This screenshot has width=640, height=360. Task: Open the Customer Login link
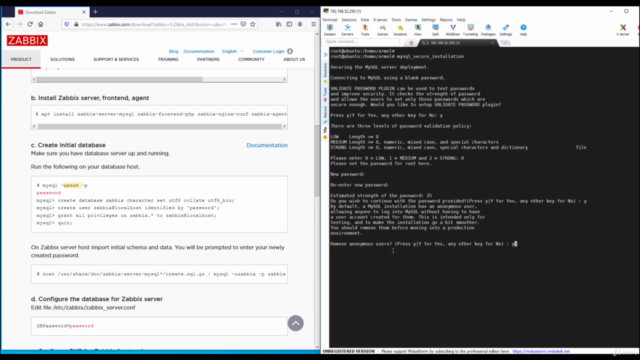pyautogui.click(x=268, y=51)
